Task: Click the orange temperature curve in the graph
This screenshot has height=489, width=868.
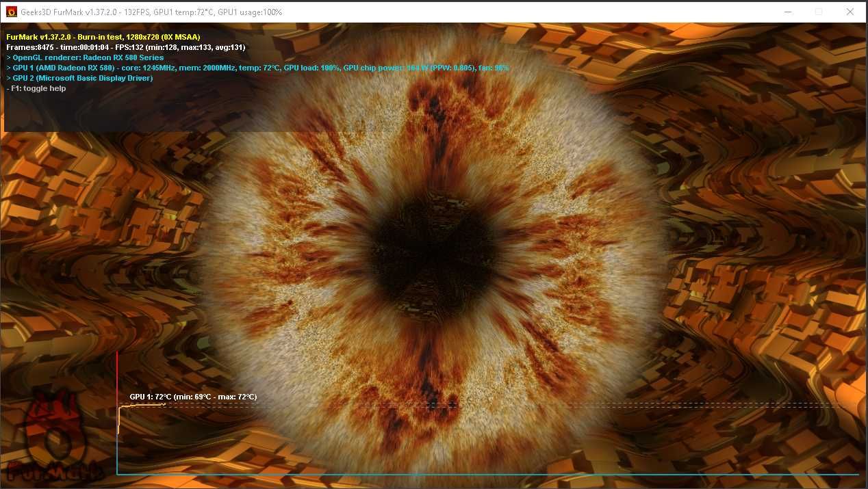Action: (141, 406)
